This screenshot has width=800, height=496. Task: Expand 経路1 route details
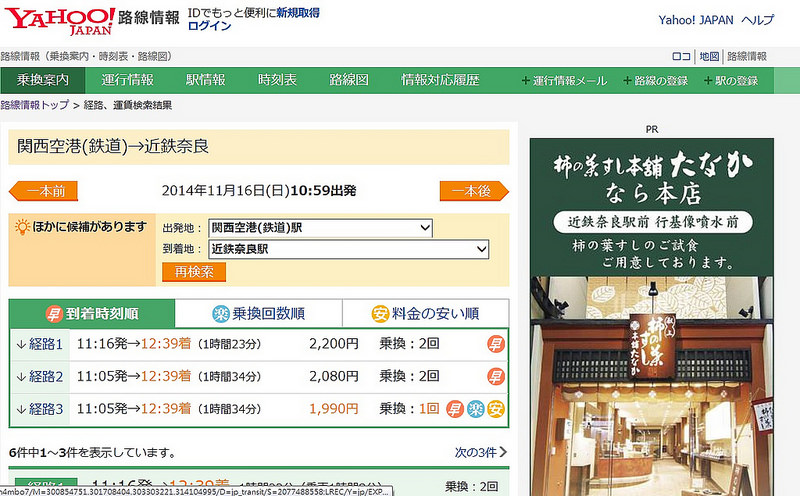click(x=40, y=344)
